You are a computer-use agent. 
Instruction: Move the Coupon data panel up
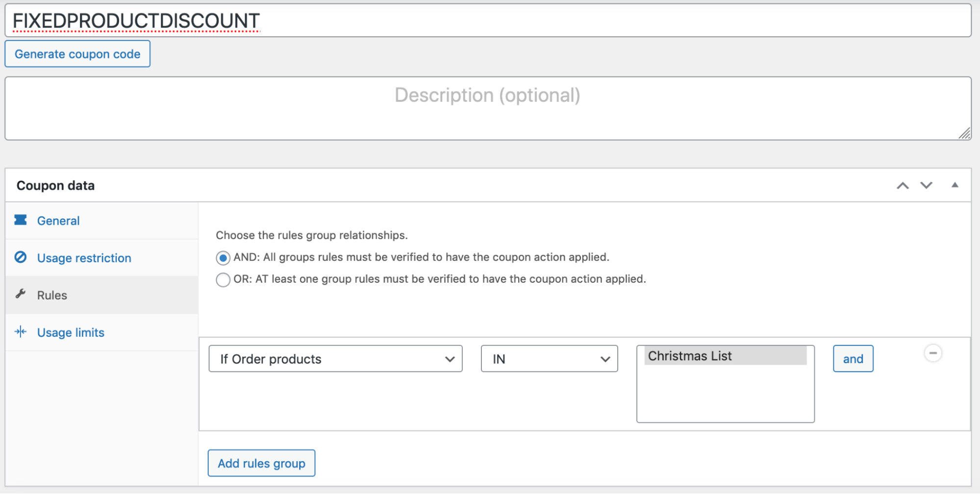coord(902,185)
